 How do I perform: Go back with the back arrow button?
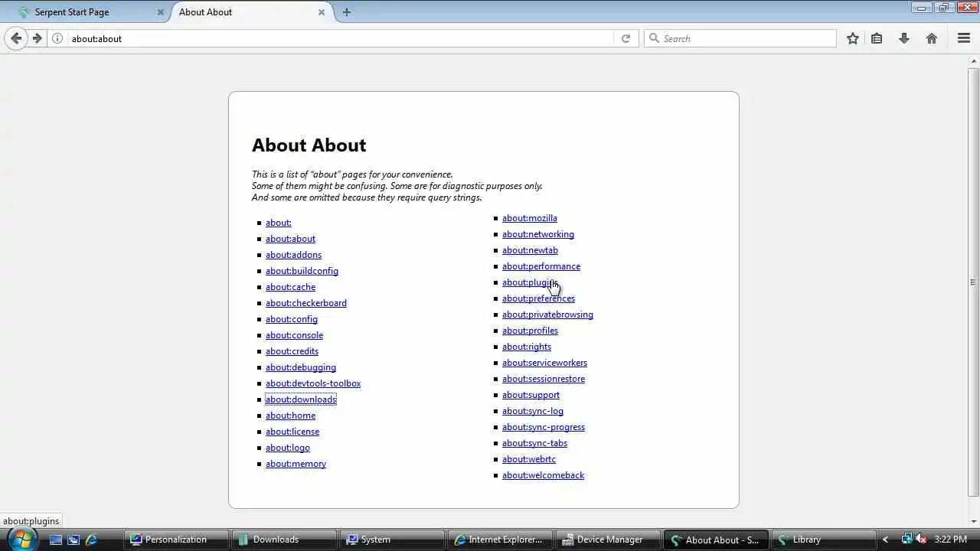point(15,38)
